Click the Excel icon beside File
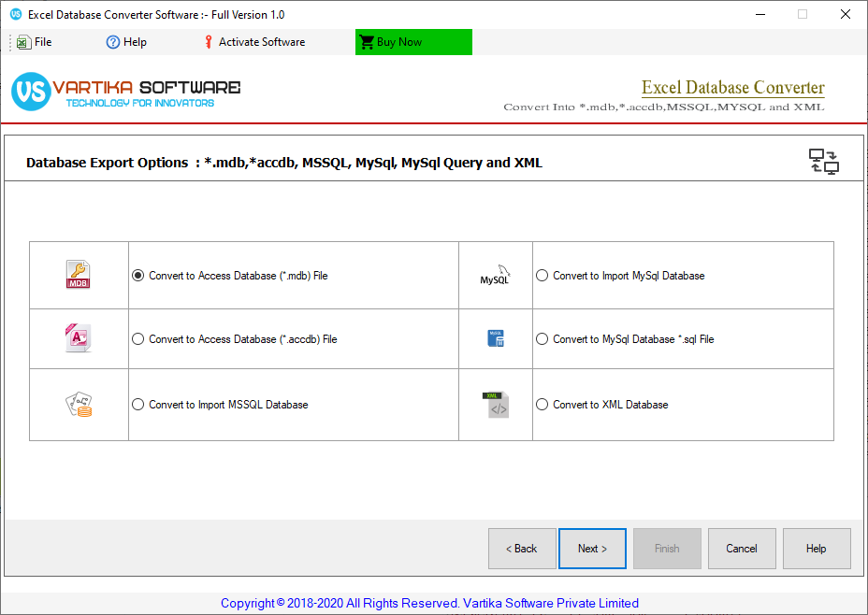 click(x=23, y=42)
